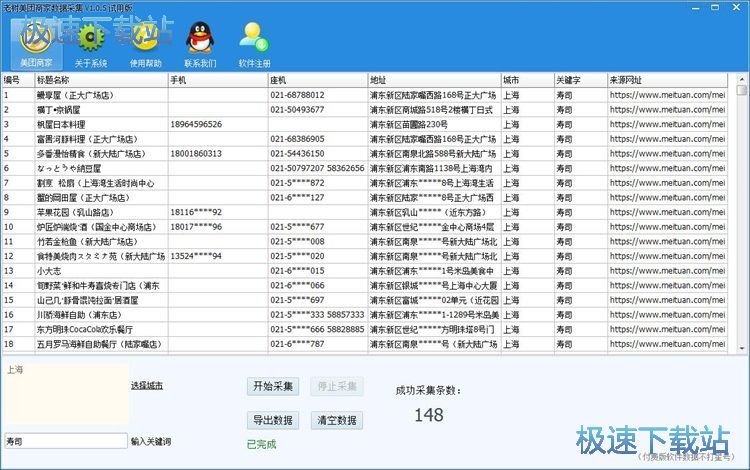Click the vertical scrollbar thumb of the table
Viewport: 750px width, 470px height.
pyautogui.click(x=742, y=90)
